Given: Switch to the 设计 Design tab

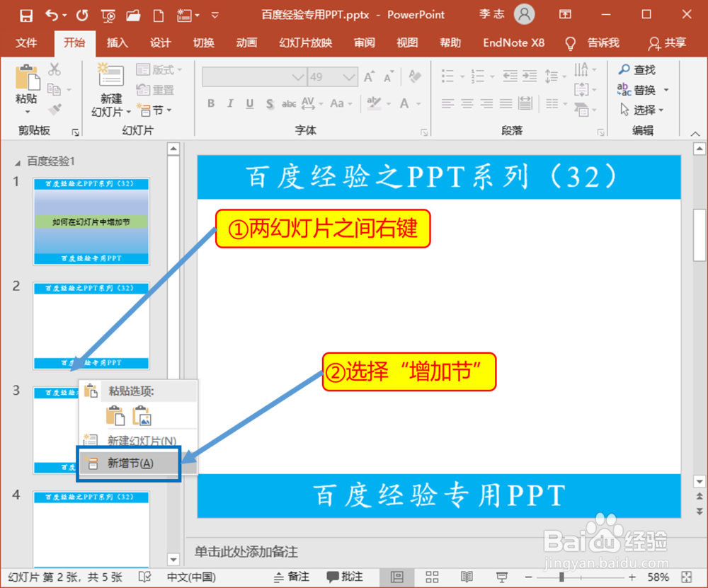Looking at the screenshot, I should coord(160,43).
